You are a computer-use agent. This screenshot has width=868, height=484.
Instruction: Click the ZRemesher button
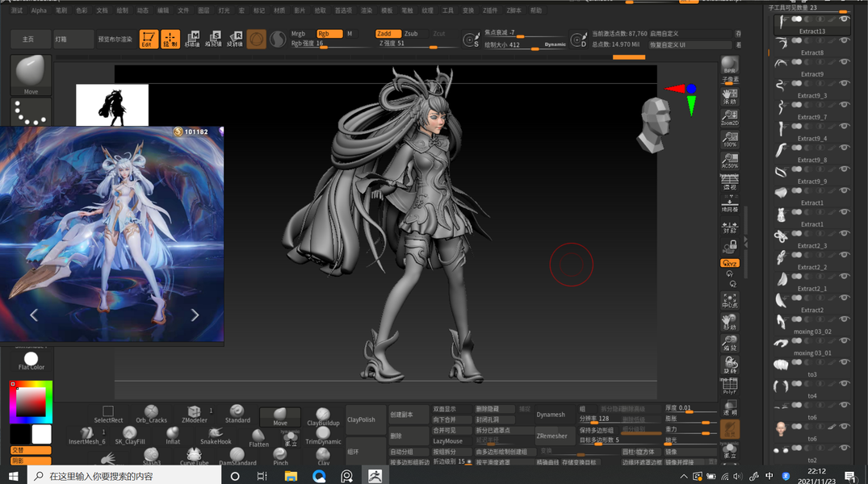coord(552,436)
